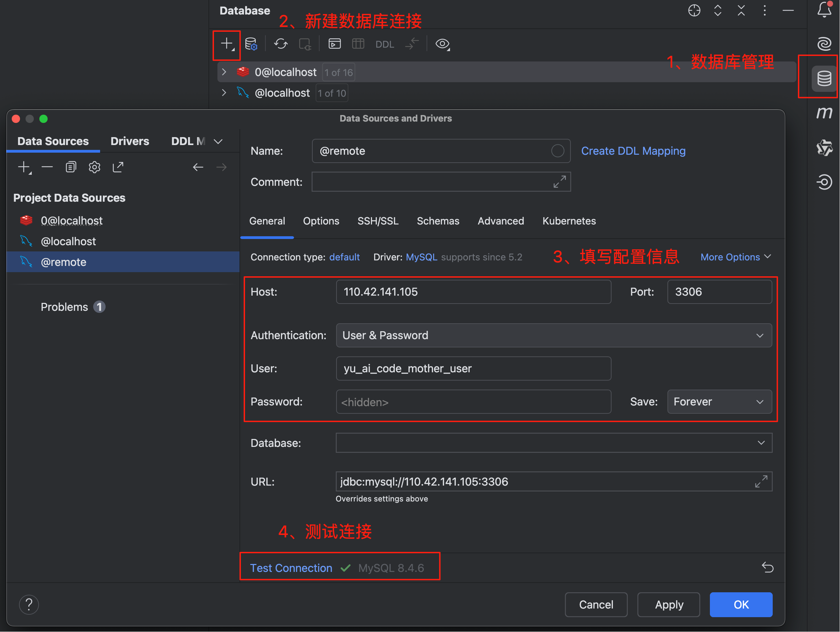Click the Apply button
The width and height of the screenshot is (840, 632).
point(668,604)
